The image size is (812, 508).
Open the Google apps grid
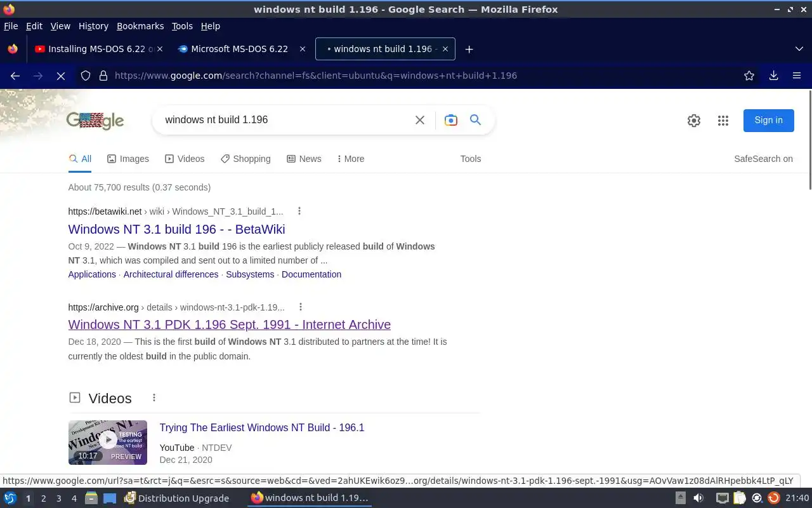point(723,121)
